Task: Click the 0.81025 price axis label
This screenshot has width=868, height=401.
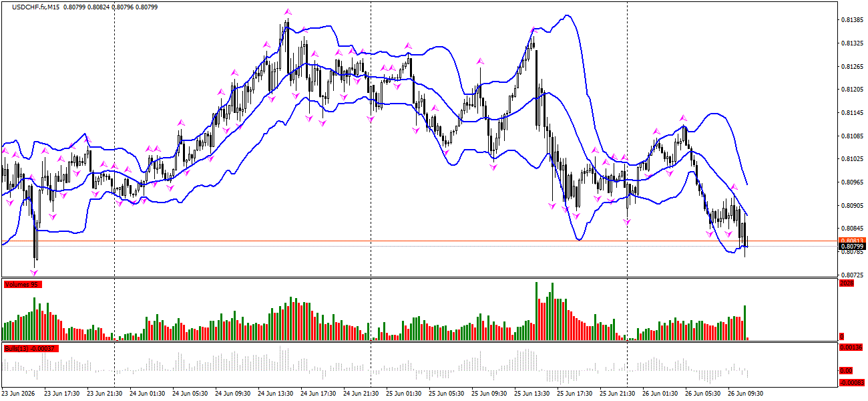Action: tap(851, 159)
